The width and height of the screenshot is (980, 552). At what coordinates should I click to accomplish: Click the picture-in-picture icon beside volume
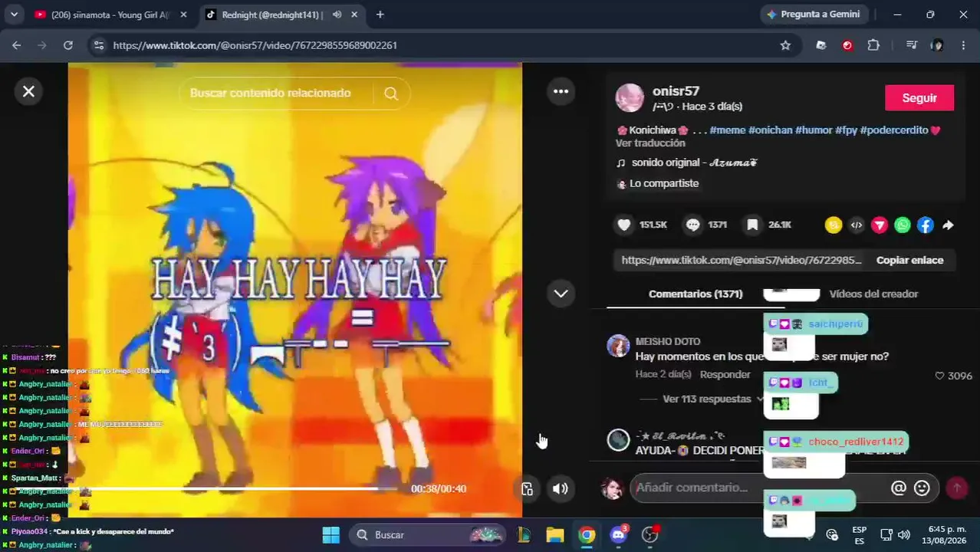527,488
